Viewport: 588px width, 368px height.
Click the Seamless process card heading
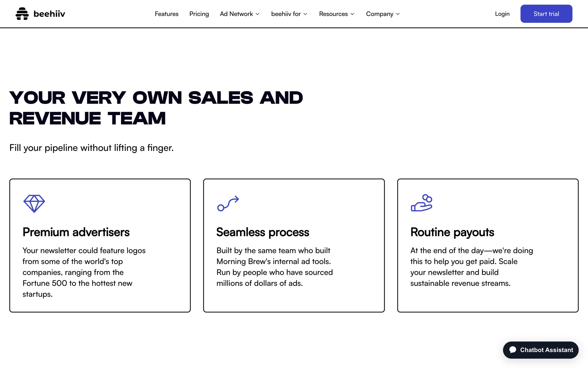tap(262, 232)
